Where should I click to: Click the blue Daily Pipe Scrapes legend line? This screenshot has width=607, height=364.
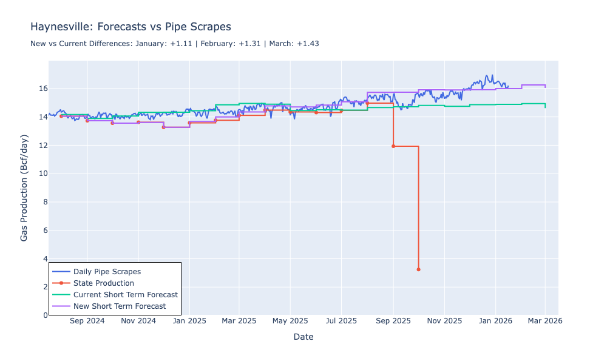coord(61,272)
